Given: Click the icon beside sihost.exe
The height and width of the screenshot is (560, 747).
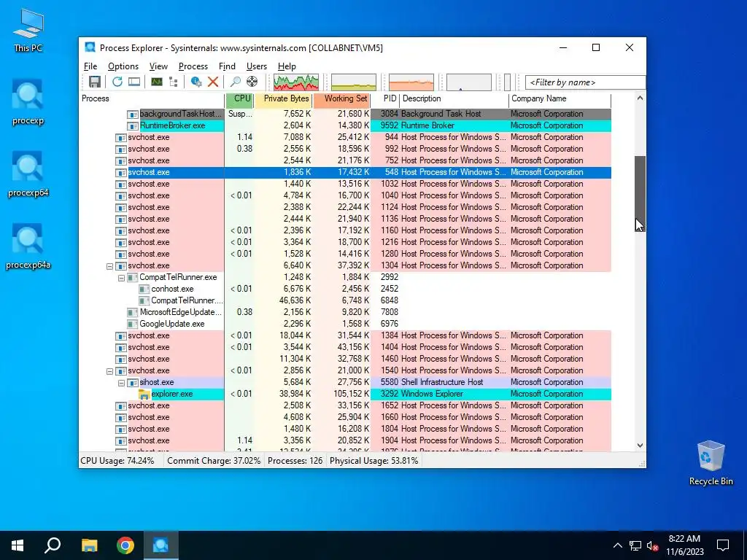Looking at the screenshot, I should [x=133, y=382].
